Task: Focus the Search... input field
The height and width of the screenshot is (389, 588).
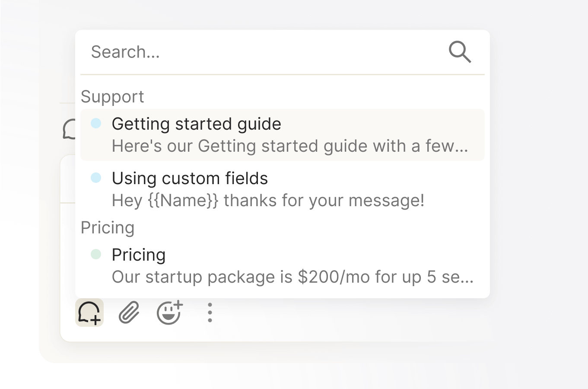Action: click(268, 52)
